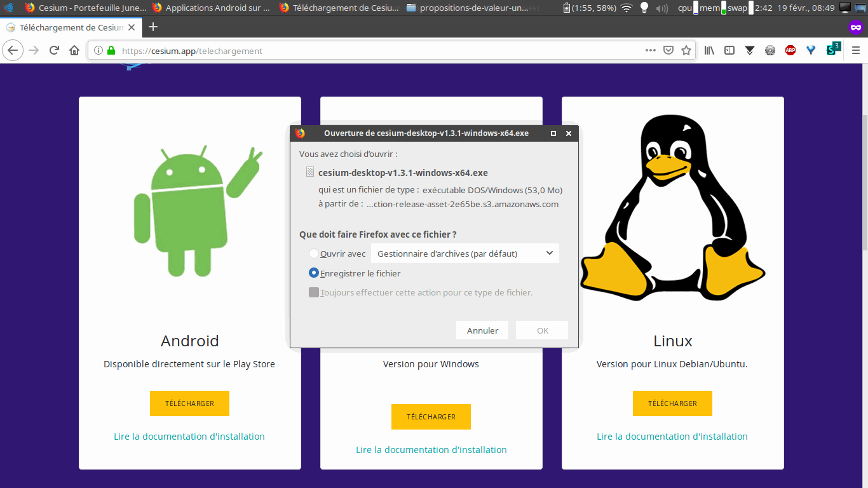The height and width of the screenshot is (488, 868).
Task: Select the 'Ouvrir avec' radio option
Action: 313,254
